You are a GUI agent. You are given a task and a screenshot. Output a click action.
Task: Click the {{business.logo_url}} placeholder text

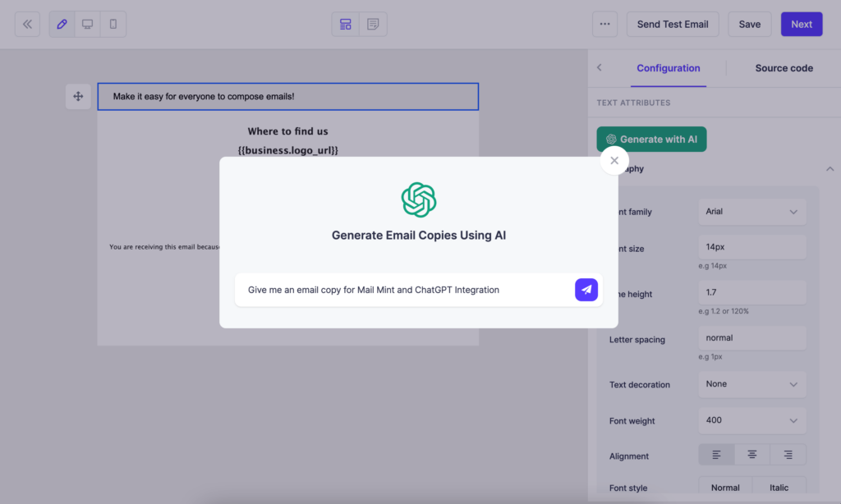point(288,150)
